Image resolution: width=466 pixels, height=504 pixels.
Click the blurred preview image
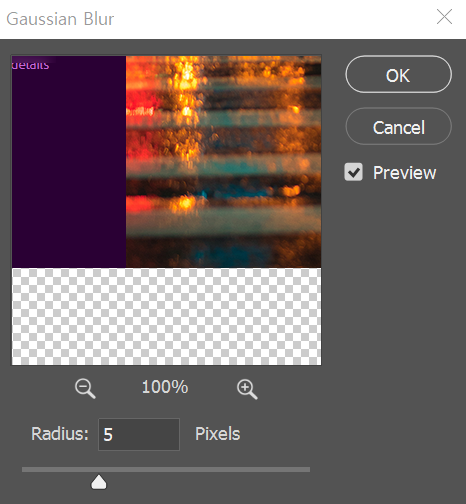point(166,210)
